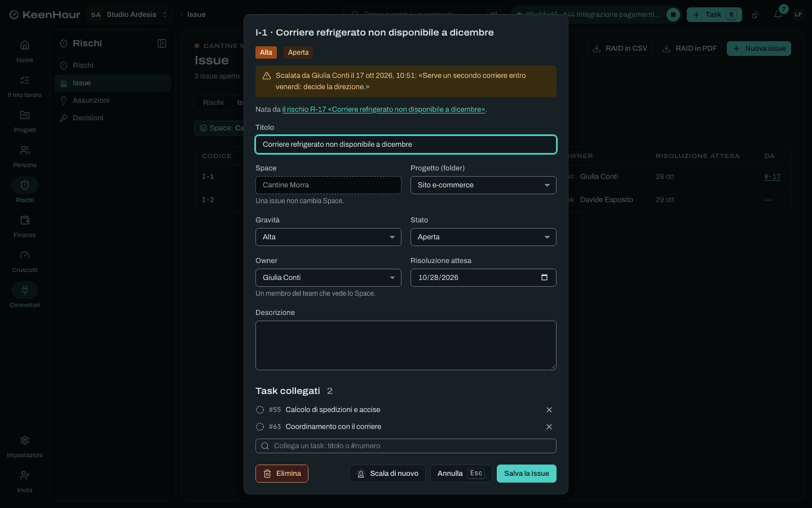
Task: Open the Progetto (folder) dropdown
Action: tap(483, 185)
